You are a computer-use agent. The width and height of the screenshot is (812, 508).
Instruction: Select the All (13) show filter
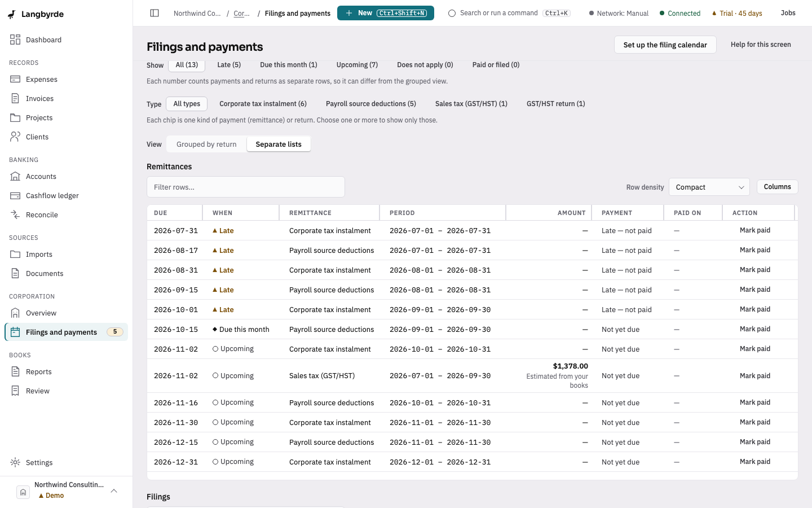187,65
